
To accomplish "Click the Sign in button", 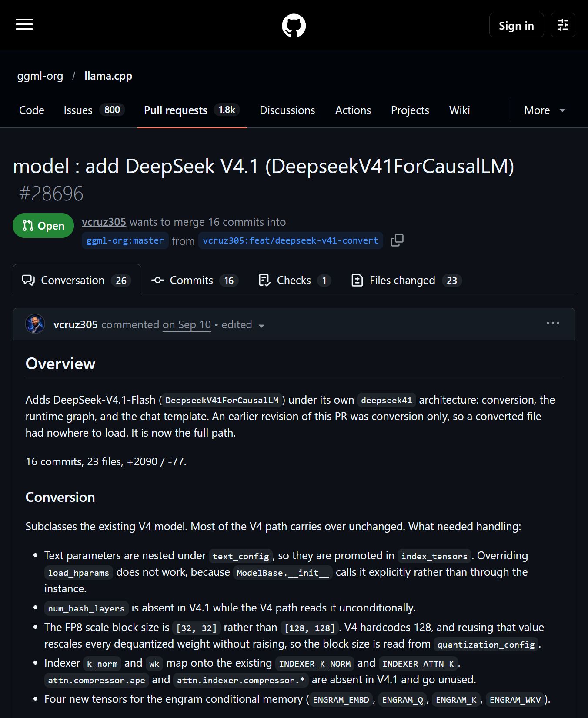I will pos(516,25).
